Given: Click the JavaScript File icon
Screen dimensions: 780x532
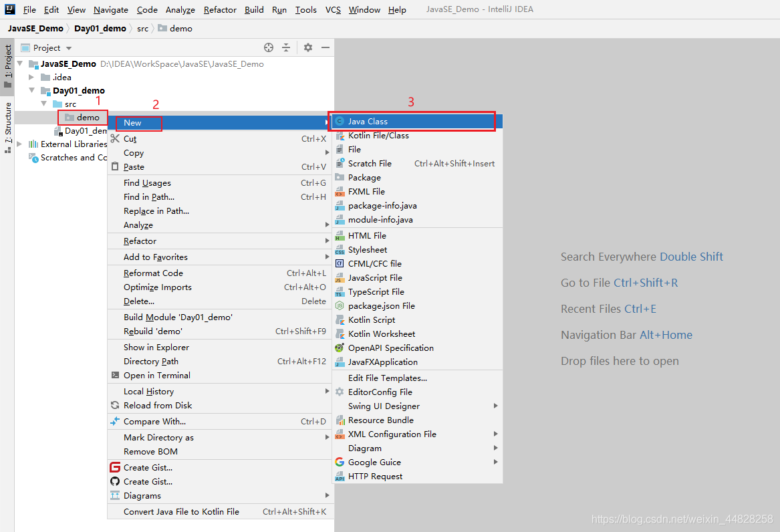Looking at the screenshot, I should point(340,278).
